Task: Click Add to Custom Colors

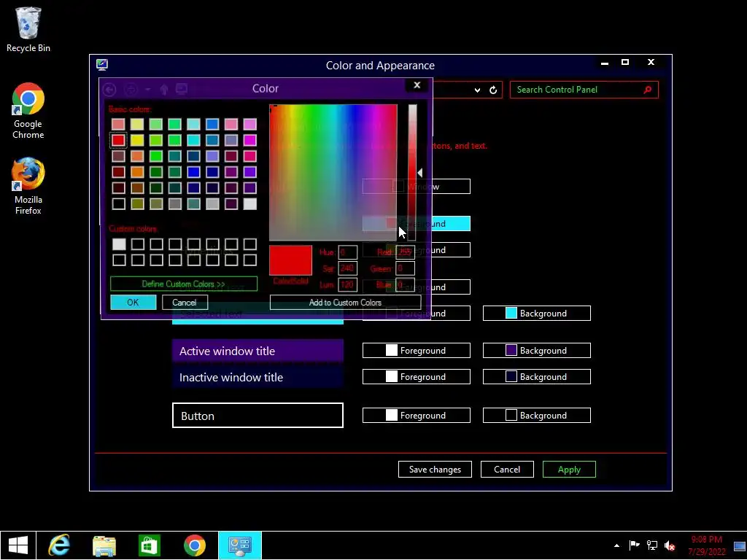Action: [x=345, y=303]
